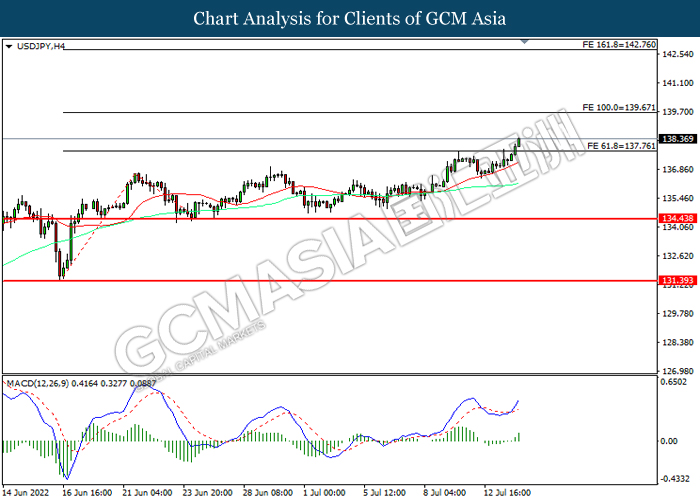This screenshot has height=500, width=700.
Task: Click the latest green candle near 138.369
Action: [x=519, y=142]
